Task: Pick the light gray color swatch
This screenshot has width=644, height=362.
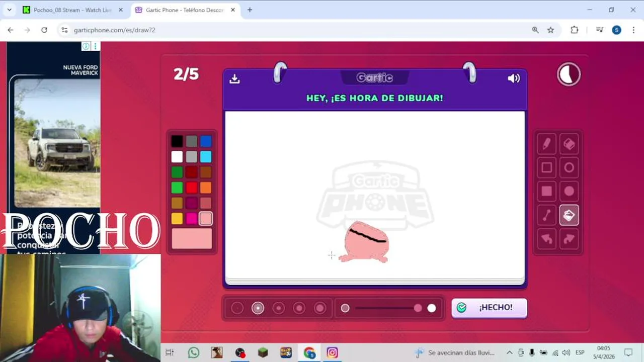Action: [191, 157]
